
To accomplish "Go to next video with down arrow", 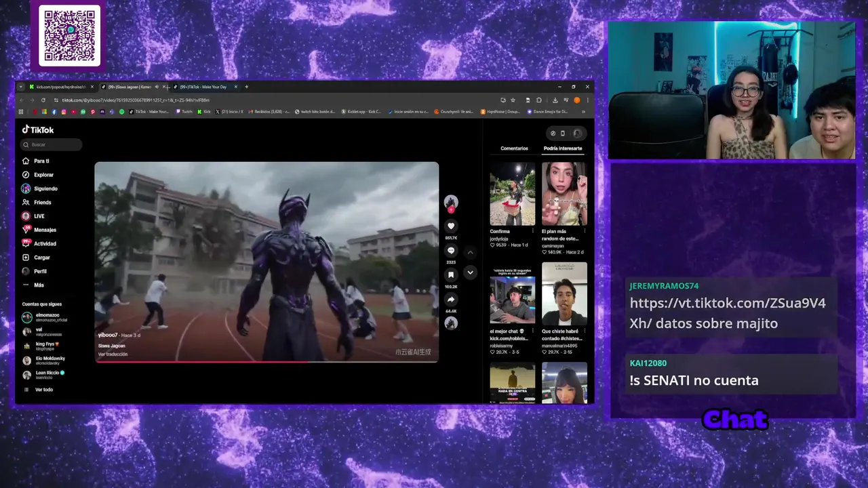I will (470, 272).
